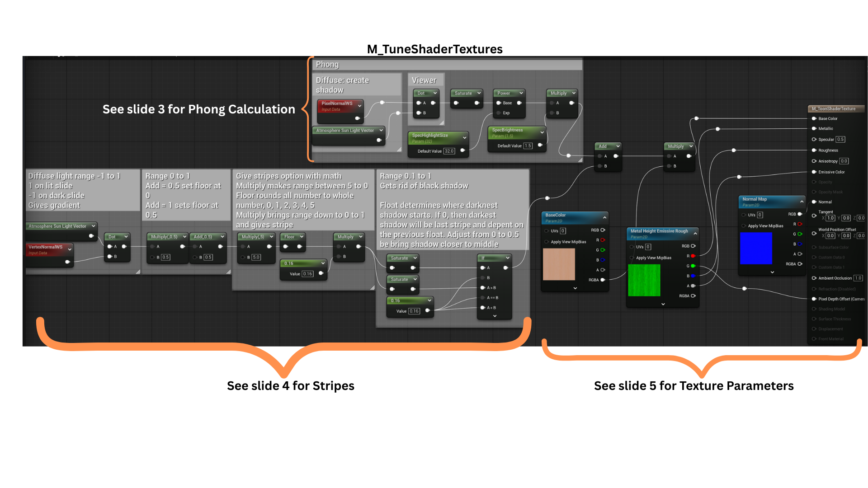Click the peach BaseColor texture preview
The height and width of the screenshot is (488, 868).
point(559,264)
